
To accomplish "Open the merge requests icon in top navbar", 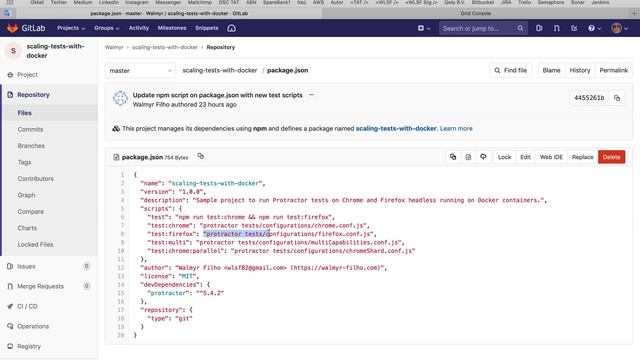I will [557, 28].
